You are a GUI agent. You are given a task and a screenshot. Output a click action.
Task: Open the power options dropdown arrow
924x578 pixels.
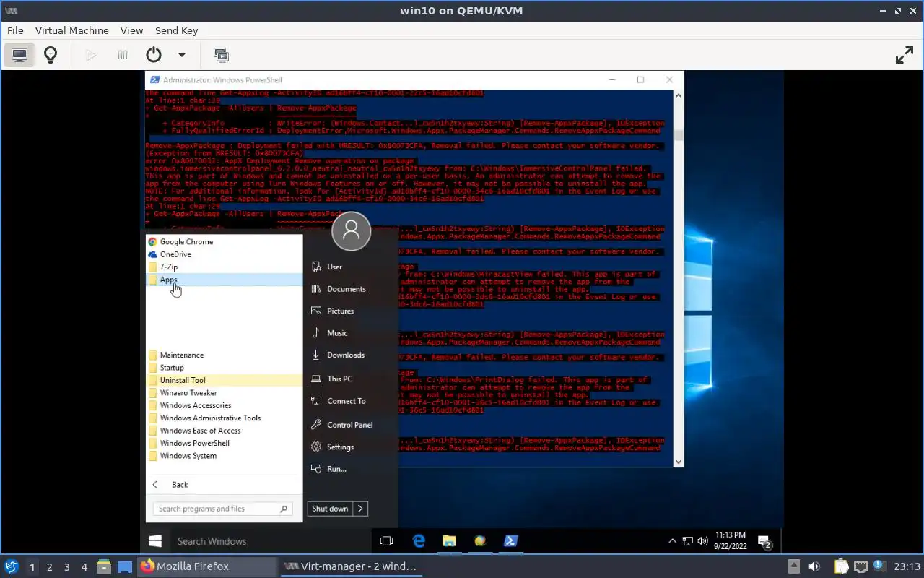(182, 55)
